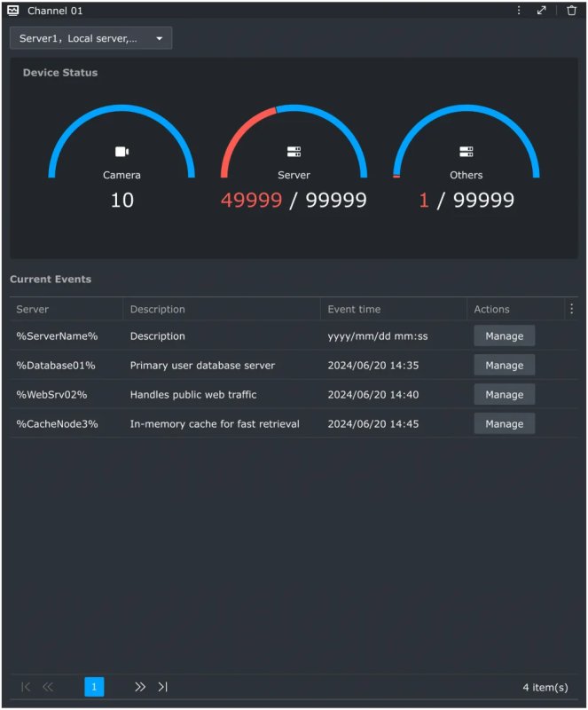The width and height of the screenshot is (588, 710).
Task: Click the icon above the Others label
Action: (466, 151)
